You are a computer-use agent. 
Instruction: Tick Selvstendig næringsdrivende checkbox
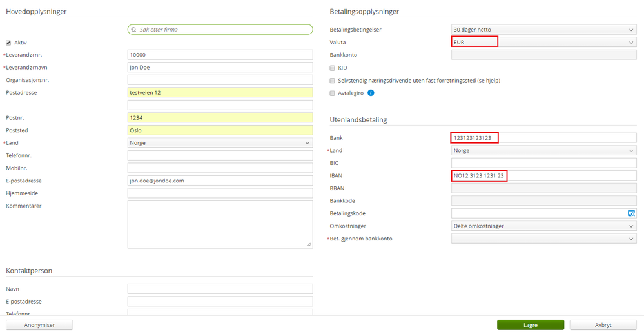tap(332, 81)
